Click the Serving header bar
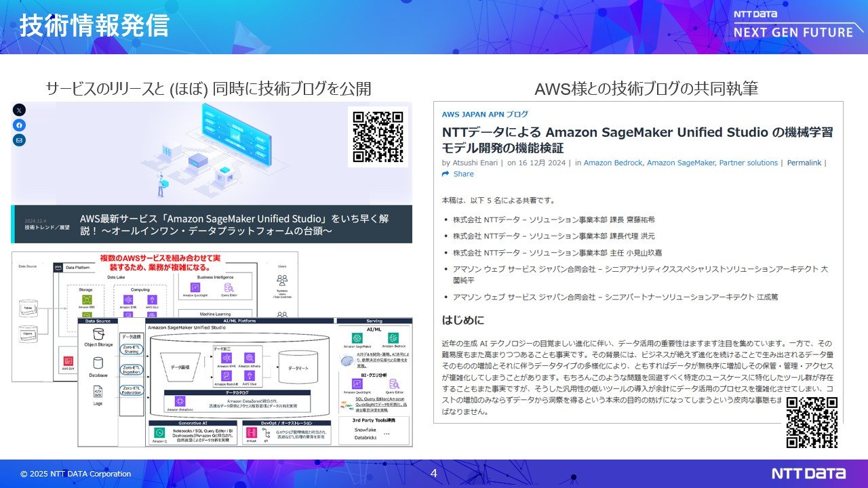The width and height of the screenshot is (868, 488). coord(374,321)
